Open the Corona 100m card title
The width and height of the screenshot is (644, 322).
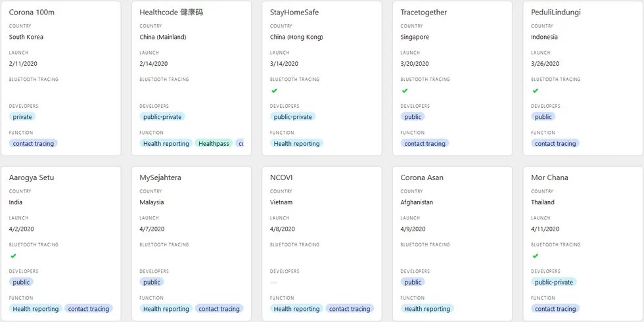[32, 12]
